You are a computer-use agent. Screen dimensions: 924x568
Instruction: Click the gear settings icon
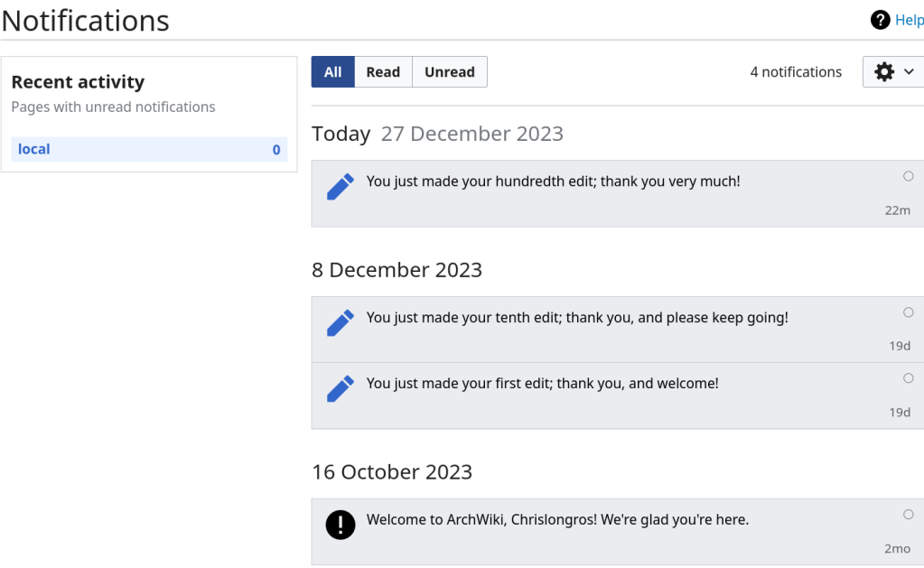885,72
